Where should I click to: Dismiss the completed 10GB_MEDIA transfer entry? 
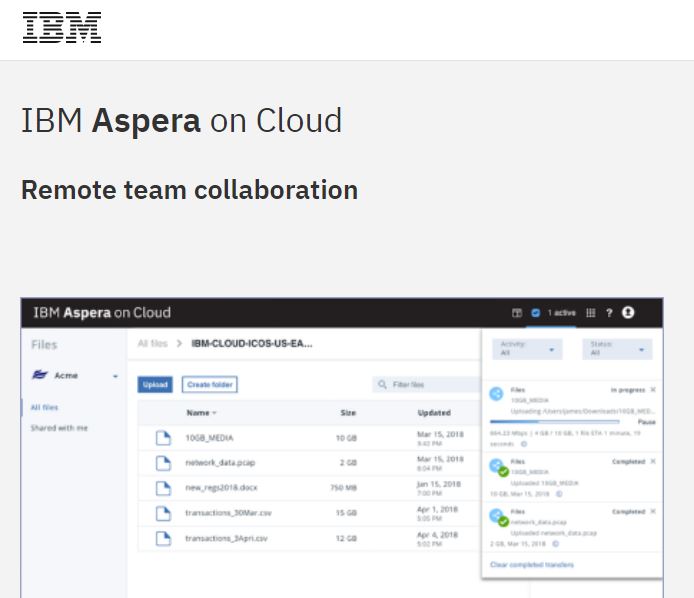[x=653, y=461]
